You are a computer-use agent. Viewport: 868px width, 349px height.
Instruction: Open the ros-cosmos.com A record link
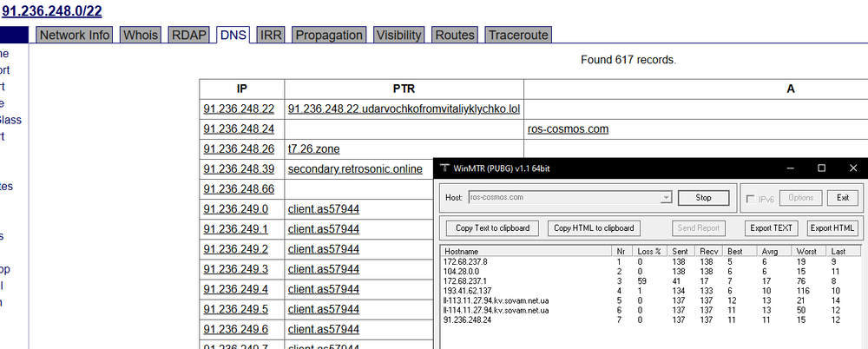click(x=568, y=128)
